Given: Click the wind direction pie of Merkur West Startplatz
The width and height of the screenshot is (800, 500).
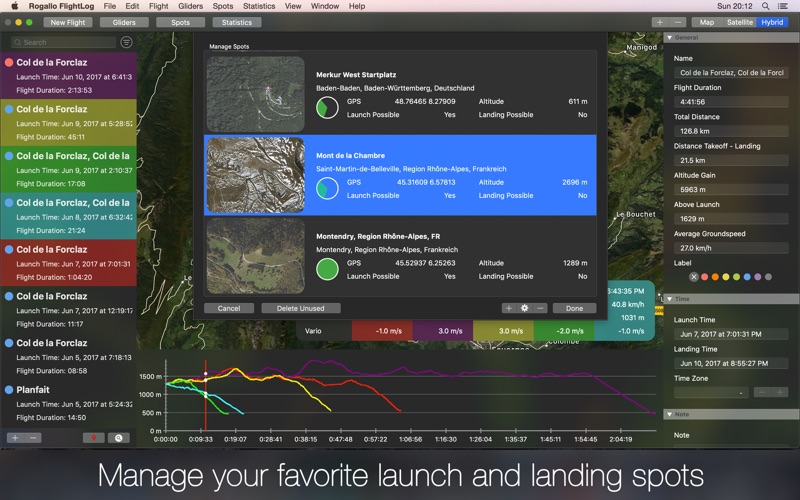Looking at the screenshot, I should 327,108.
